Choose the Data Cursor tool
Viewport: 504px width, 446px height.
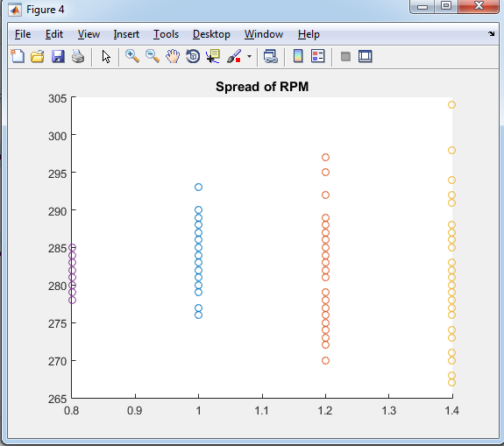(213, 56)
